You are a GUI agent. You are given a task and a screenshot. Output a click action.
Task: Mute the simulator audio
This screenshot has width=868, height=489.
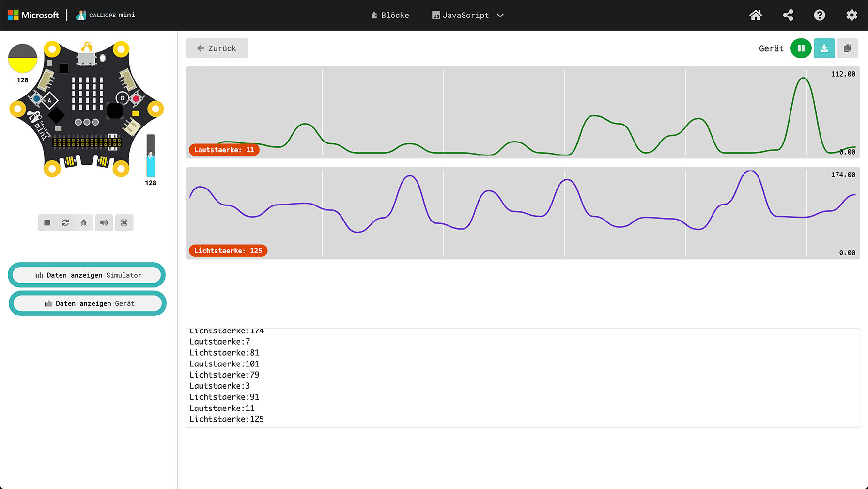point(104,223)
